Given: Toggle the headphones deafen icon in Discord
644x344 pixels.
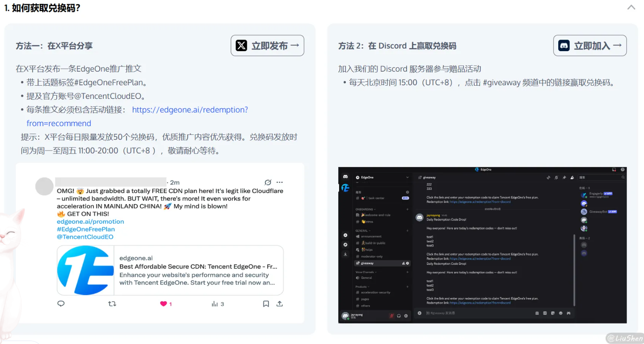Looking at the screenshot, I should pos(399,316).
